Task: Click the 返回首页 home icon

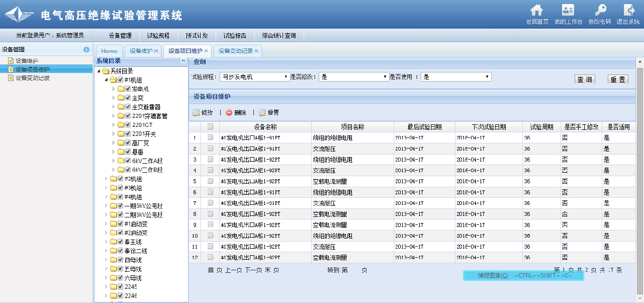Action: click(x=536, y=10)
